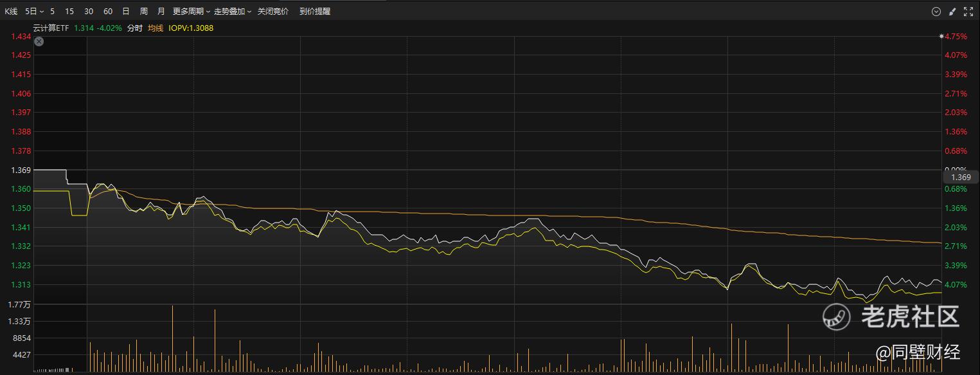This screenshot has width=980, height=375.
Task: Click the 4427 volume axis label
Action: pos(22,355)
